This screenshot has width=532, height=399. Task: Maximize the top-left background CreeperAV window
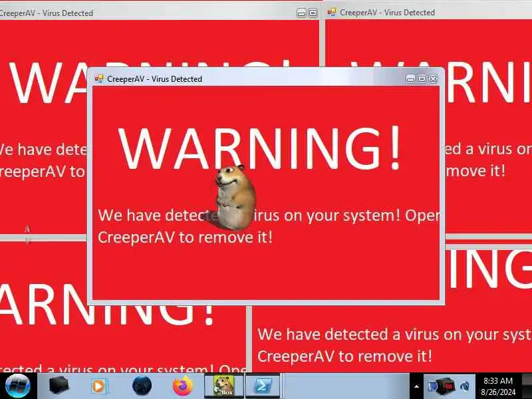(313, 13)
